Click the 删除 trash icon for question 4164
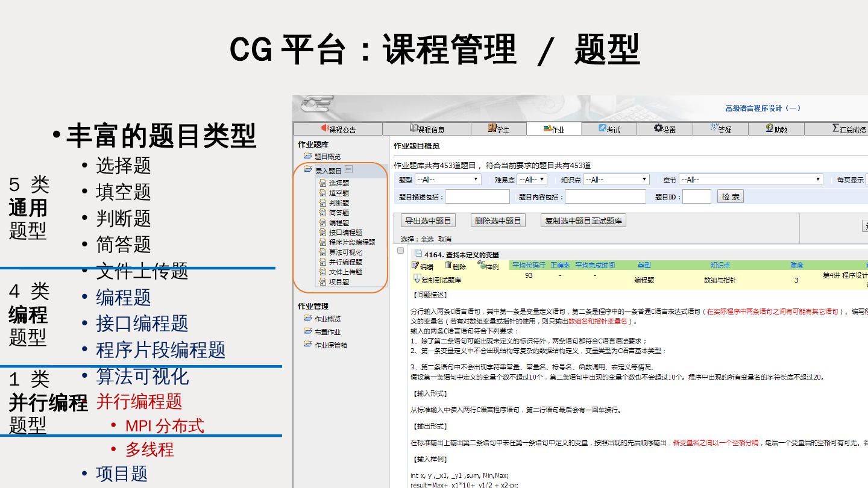This screenshot has height=488, width=868. 448,266
